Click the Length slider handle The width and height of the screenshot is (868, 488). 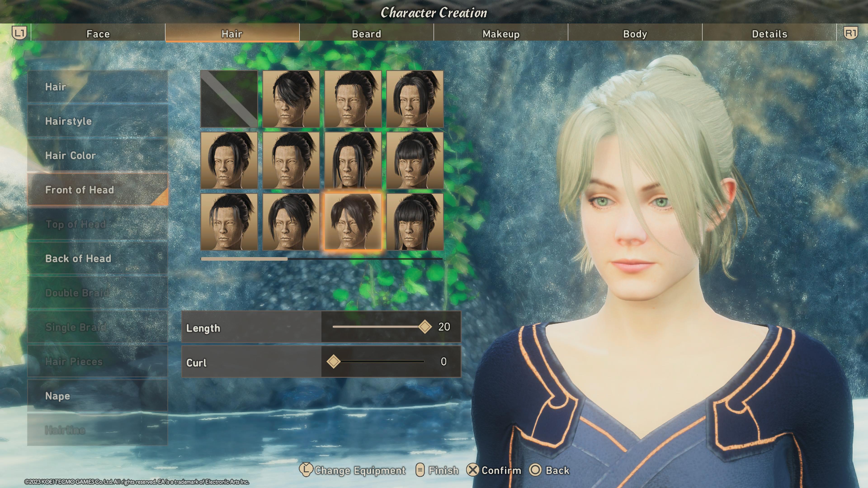[x=425, y=326]
